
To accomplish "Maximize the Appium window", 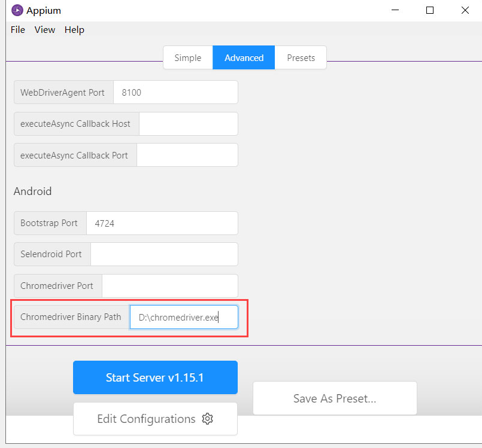I will [x=430, y=10].
